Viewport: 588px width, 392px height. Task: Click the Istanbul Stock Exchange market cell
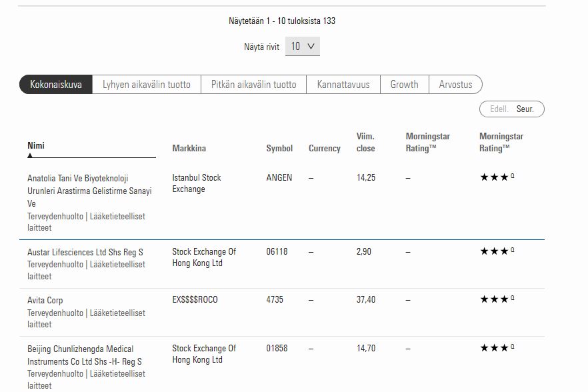point(197,183)
